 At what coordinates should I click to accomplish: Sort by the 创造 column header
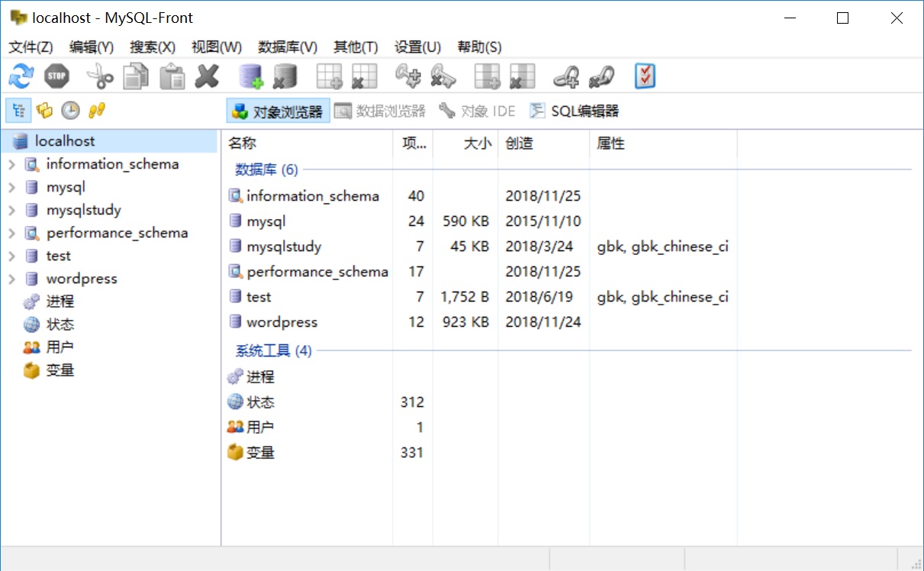coord(544,144)
